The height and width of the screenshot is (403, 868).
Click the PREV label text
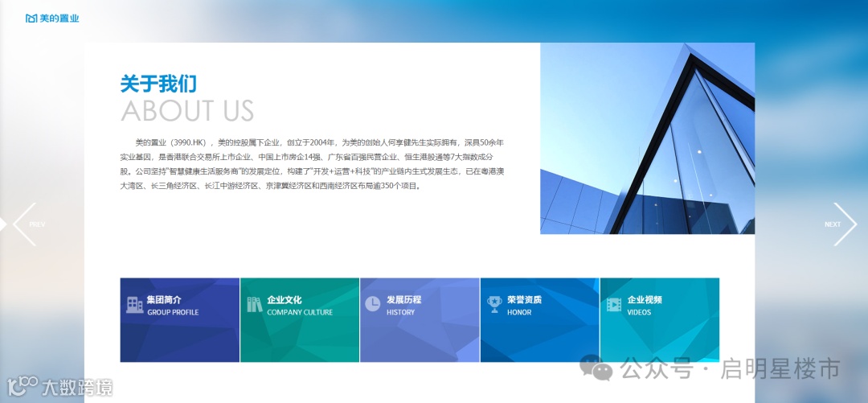tap(37, 224)
